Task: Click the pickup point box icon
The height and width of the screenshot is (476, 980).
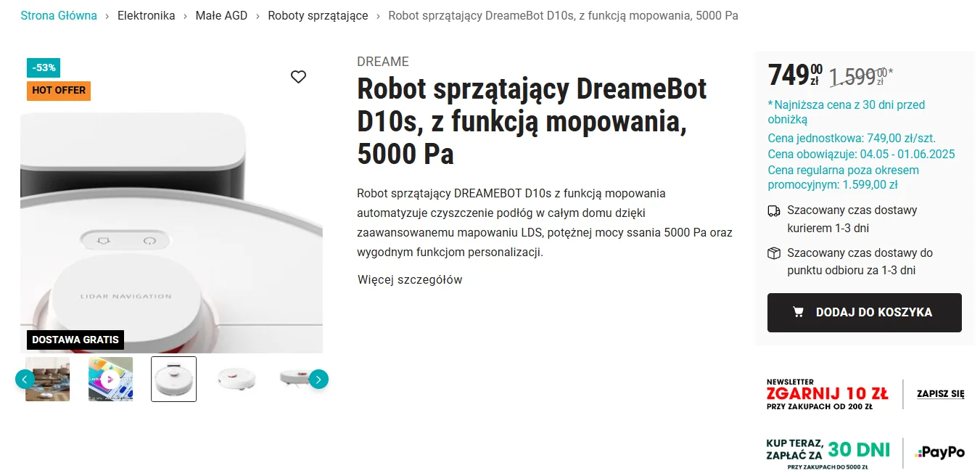Action: [774, 253]
